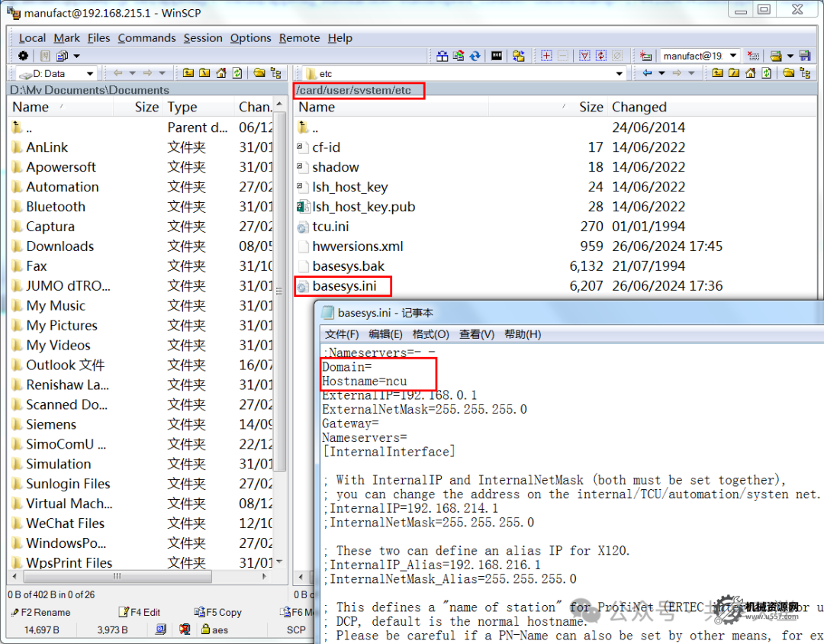Click the local home directory icon
824x644 pixels.
(221, 73)
